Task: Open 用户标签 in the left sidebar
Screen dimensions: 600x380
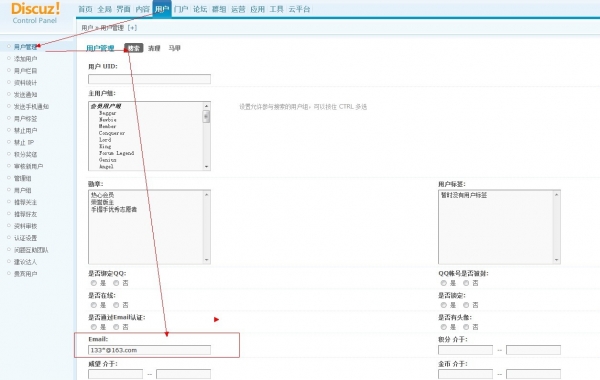Action: [25, 119]
